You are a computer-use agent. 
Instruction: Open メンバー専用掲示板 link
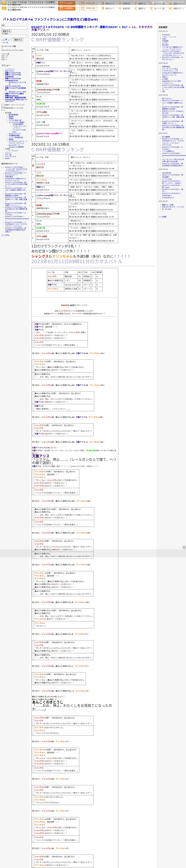pyautogui.click(x=16, y=137)
